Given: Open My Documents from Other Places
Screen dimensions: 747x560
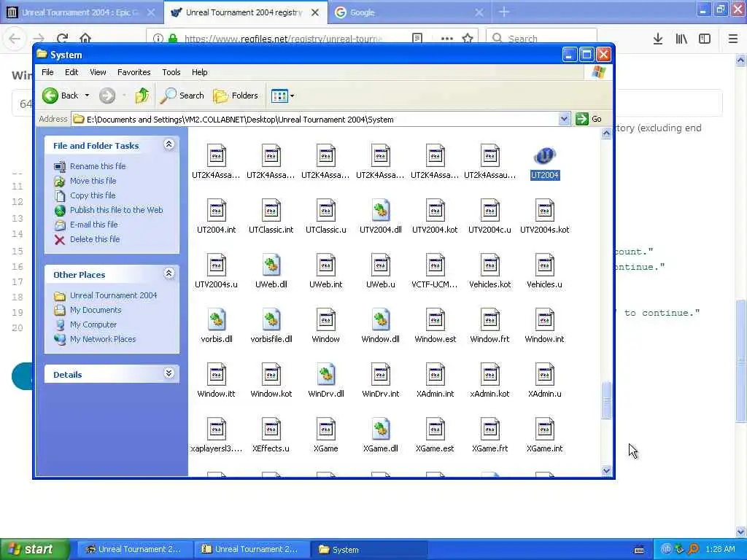Looking at the screenshot, I should point(96,310).
